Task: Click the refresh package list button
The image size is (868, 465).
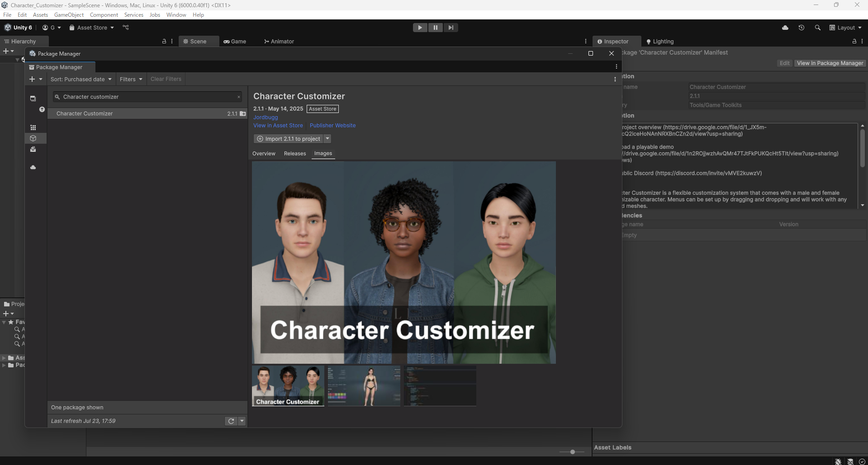Action: 231,421
